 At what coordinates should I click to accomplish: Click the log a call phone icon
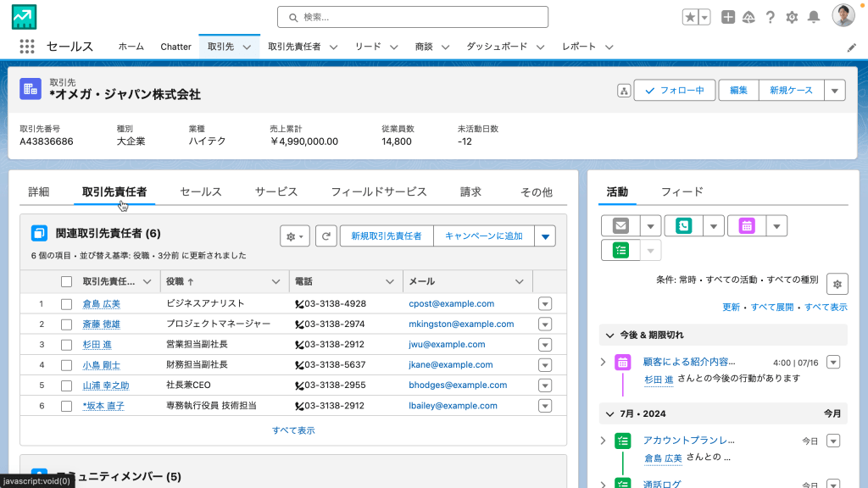tap(684, 225)
